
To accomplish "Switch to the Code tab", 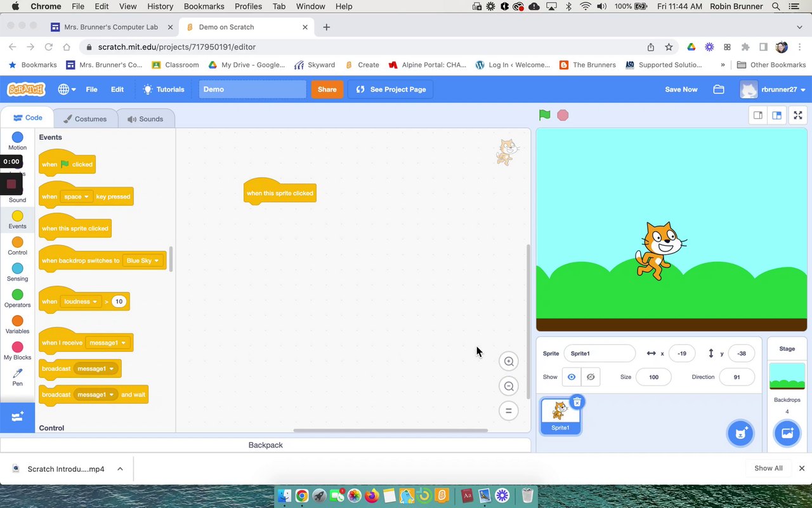I will click(x=27, y=118).
